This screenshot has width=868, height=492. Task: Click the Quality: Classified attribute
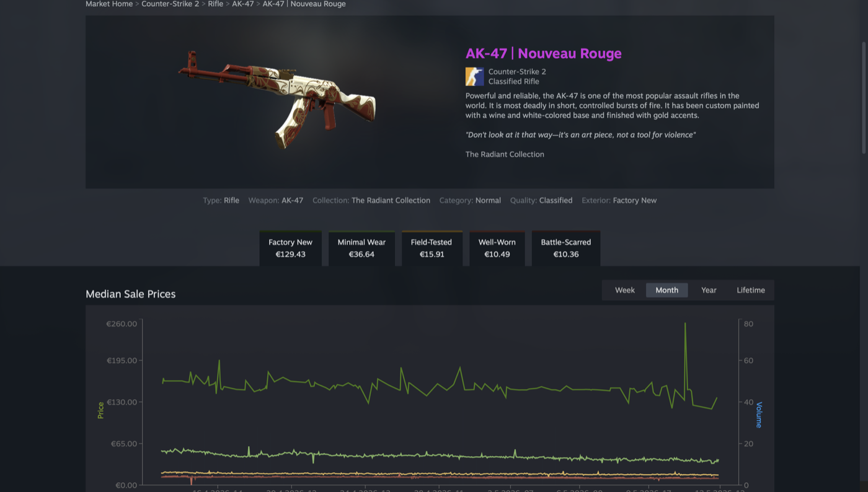coord(541,200)
